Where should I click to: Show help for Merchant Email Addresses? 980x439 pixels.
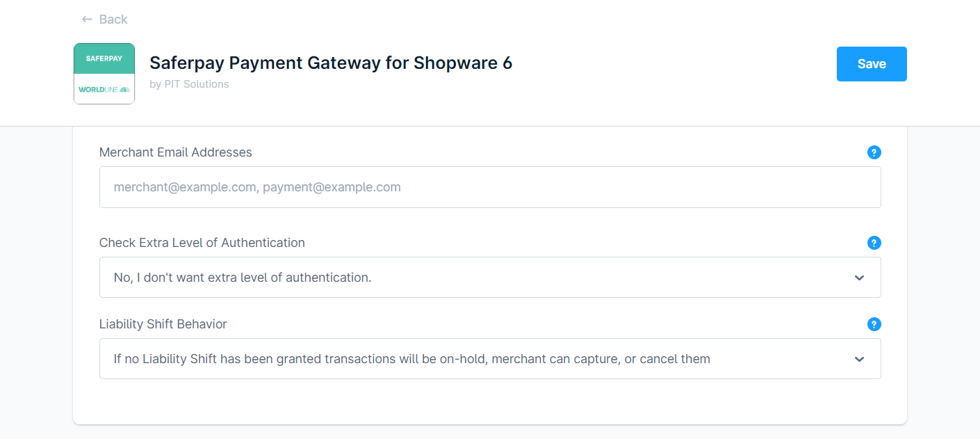tap(874, 152)
